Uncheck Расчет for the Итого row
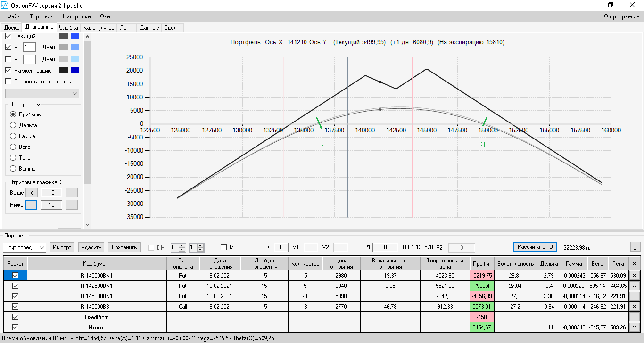Image resolution: width=644 pixels, height=343 pixels. (15, 327)
